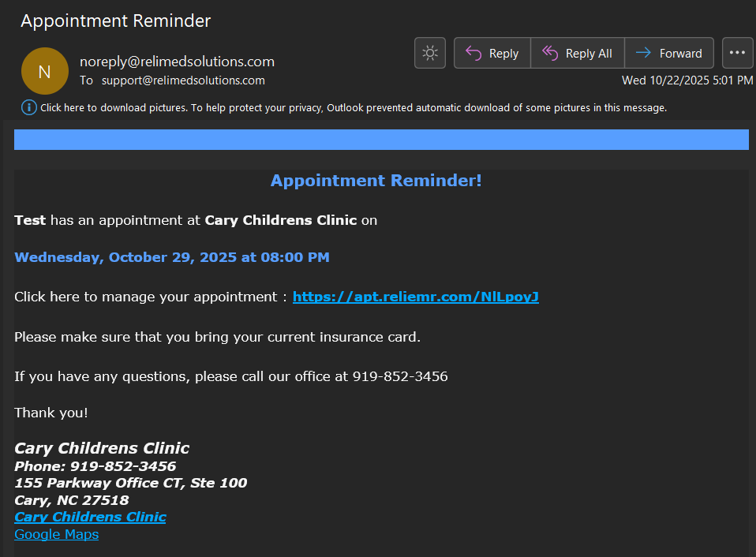Click the 155 Parkway Office CT address line
756x557 pixels.
coord(130,483)
